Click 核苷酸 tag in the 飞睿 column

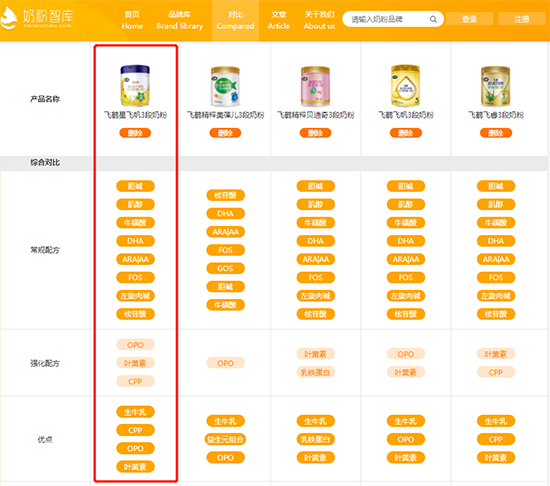(496, 314)
